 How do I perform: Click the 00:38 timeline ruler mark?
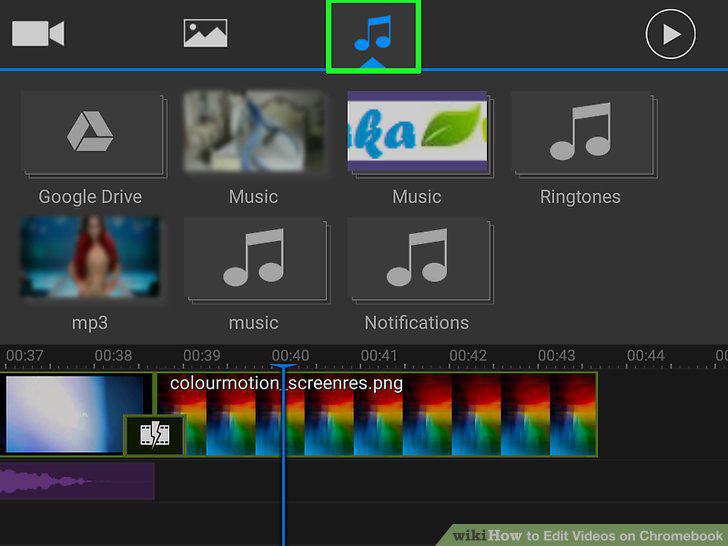[x=113, y=356]
